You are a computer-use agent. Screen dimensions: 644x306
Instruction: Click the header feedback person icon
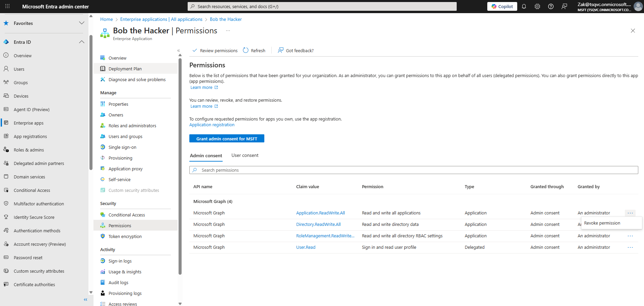[x=564, y=6]
